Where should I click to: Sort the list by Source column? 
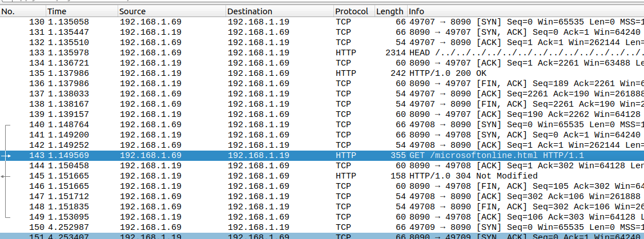(171, 11)
